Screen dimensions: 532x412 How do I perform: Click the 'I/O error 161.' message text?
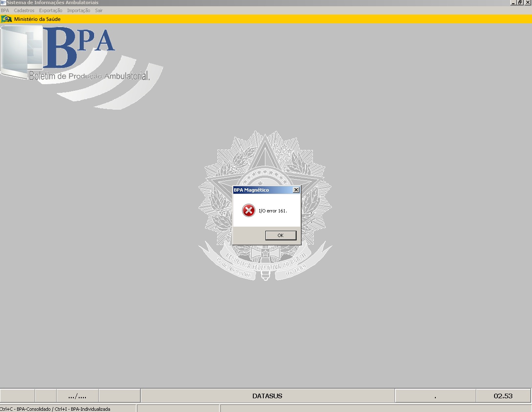[273, 211]
